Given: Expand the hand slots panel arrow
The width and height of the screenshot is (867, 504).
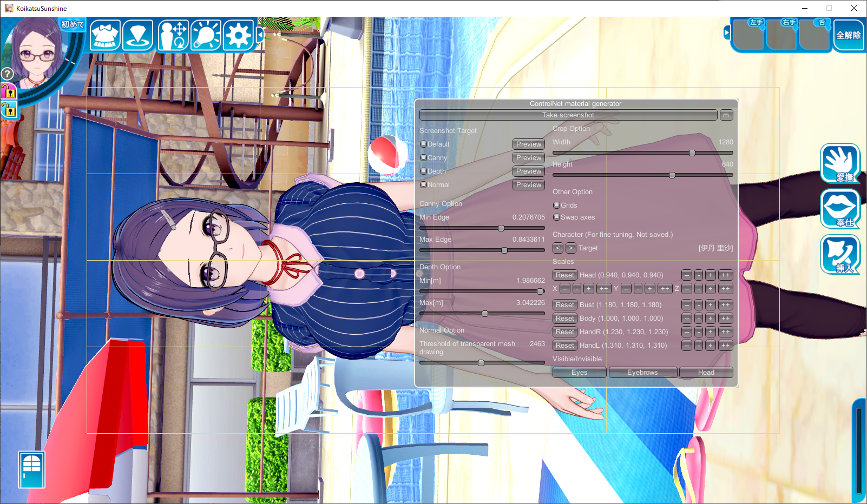Looking at the screenshot, I should tap(727, 33).
